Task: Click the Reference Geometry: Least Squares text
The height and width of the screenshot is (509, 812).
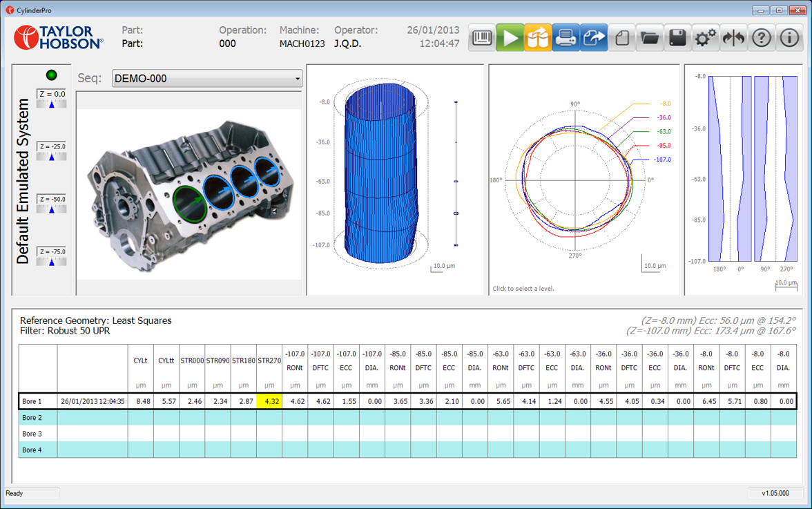Action: click(96, 320)
